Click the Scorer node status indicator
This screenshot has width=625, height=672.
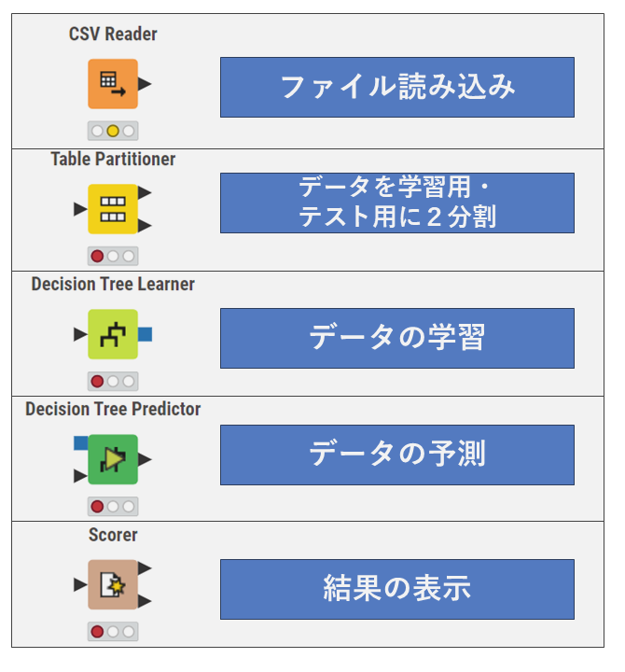(113, 632)
